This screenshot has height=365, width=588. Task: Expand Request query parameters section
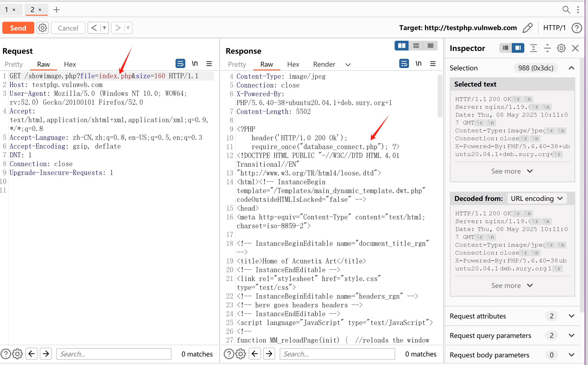[571, 335]
